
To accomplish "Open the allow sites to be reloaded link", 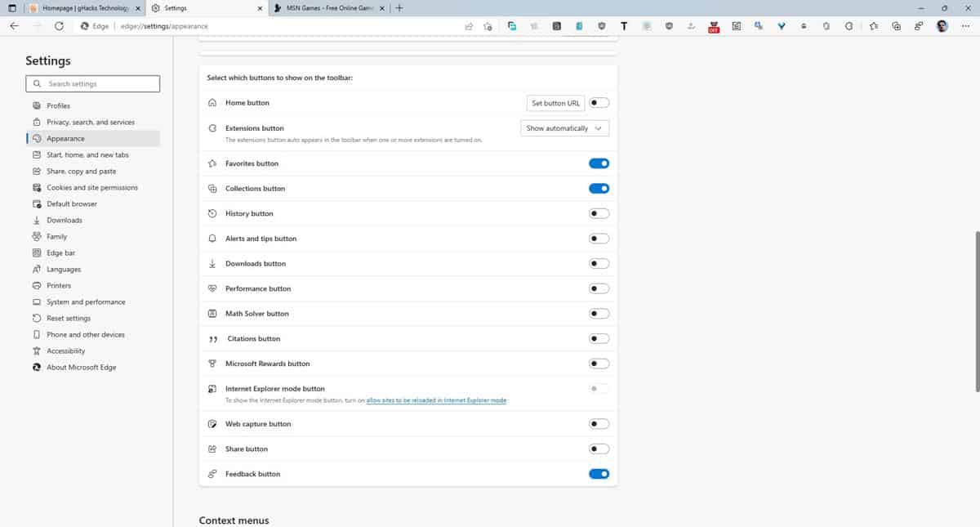I will tap(435, 400).
